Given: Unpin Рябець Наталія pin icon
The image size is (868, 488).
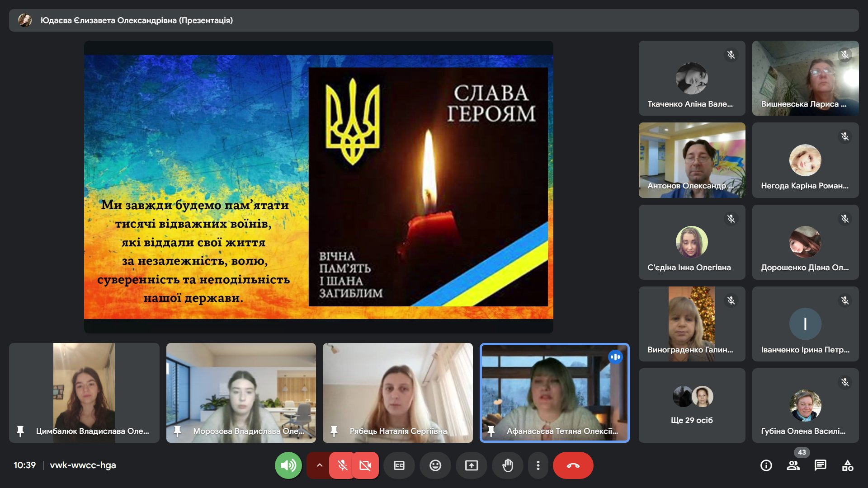Looking at the screenshot, I should (x=334, y=431).
